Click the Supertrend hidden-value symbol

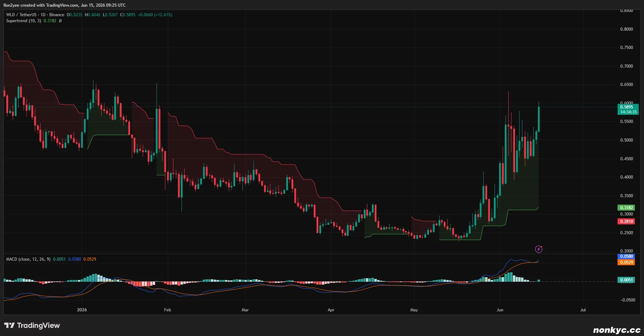point(60,21)
